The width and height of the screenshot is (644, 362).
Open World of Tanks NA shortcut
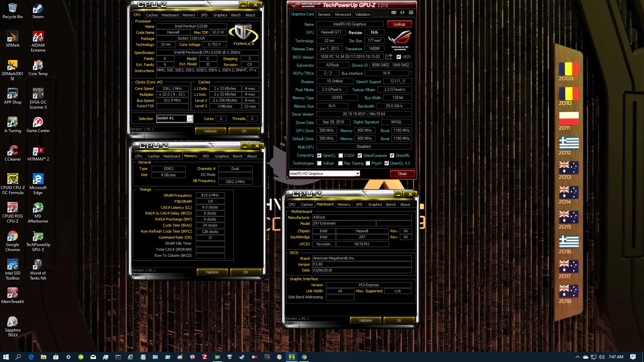(38, 270)
